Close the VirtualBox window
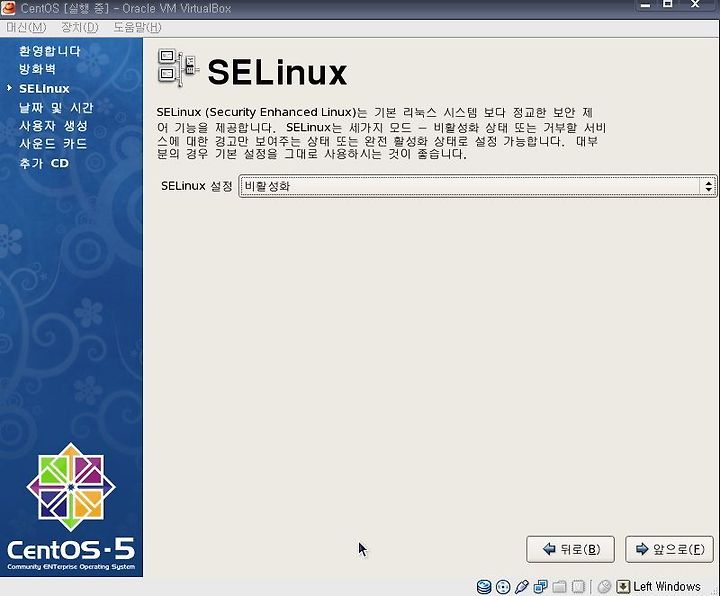Image resolution: width=720 pixels, height=596 pixels. coord(695,4)
